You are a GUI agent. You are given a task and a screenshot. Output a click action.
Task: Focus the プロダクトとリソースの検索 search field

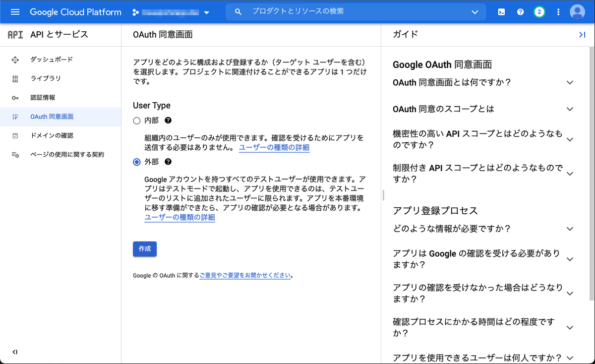point(356,11)
